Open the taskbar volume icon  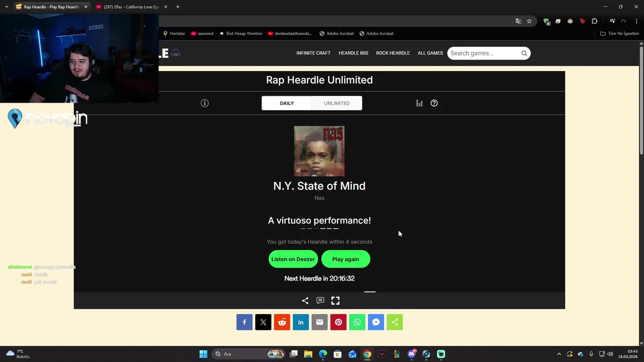610,354
